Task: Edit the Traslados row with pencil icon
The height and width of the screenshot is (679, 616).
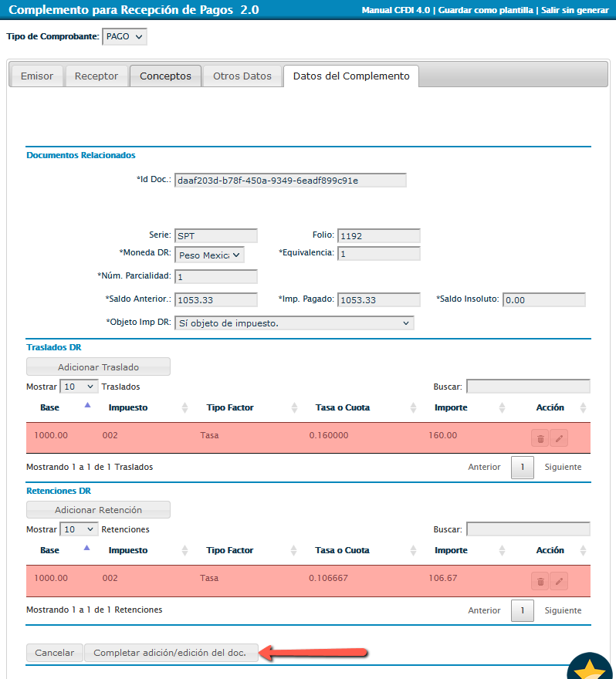Action: pyautogui.click(x=560, y=438)
